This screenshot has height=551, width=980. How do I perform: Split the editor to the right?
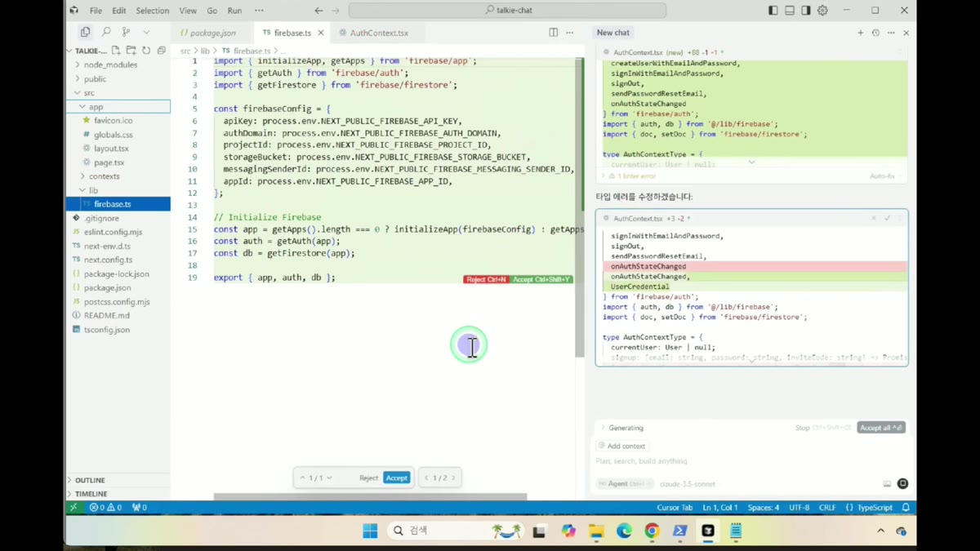(x=554, y=33)
